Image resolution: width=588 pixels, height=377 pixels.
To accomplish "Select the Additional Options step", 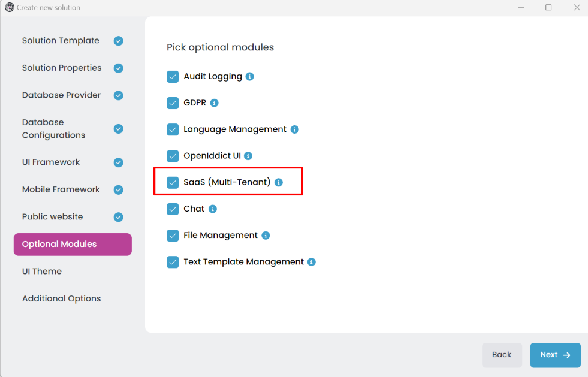I will pos(62,298).
